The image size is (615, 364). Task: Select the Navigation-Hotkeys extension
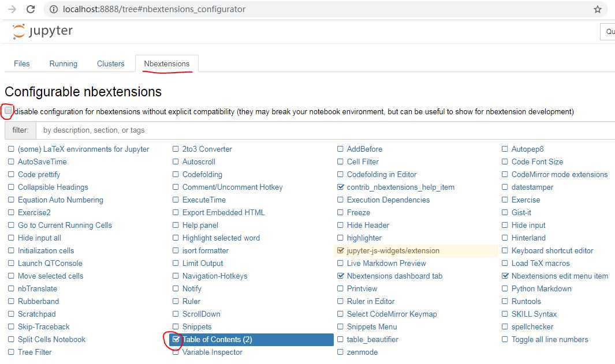215,276
